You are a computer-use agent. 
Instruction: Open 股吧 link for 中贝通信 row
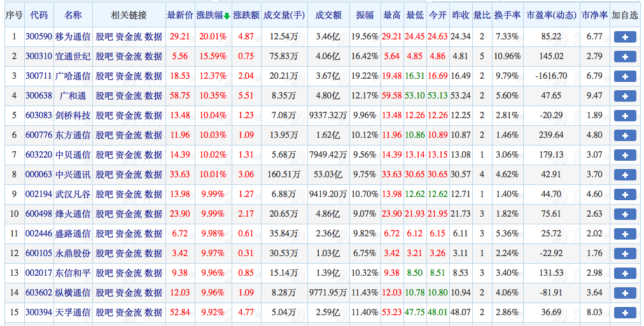(104, 155)
